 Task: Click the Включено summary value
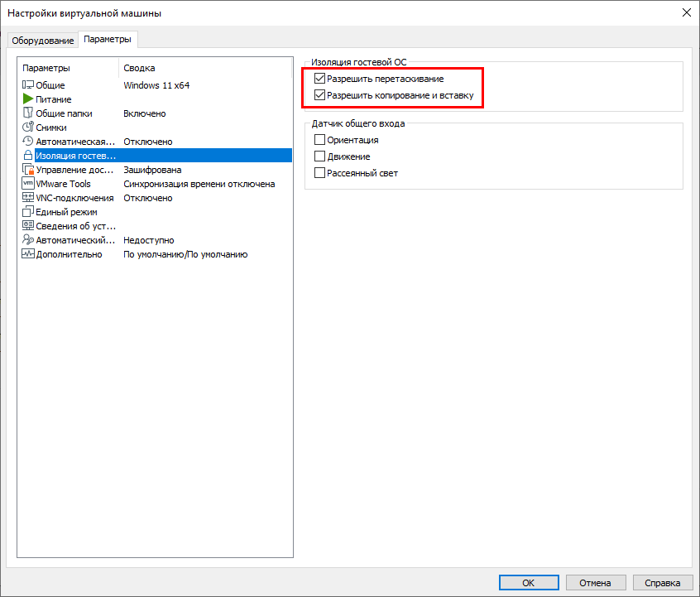(x=145, y=113)
